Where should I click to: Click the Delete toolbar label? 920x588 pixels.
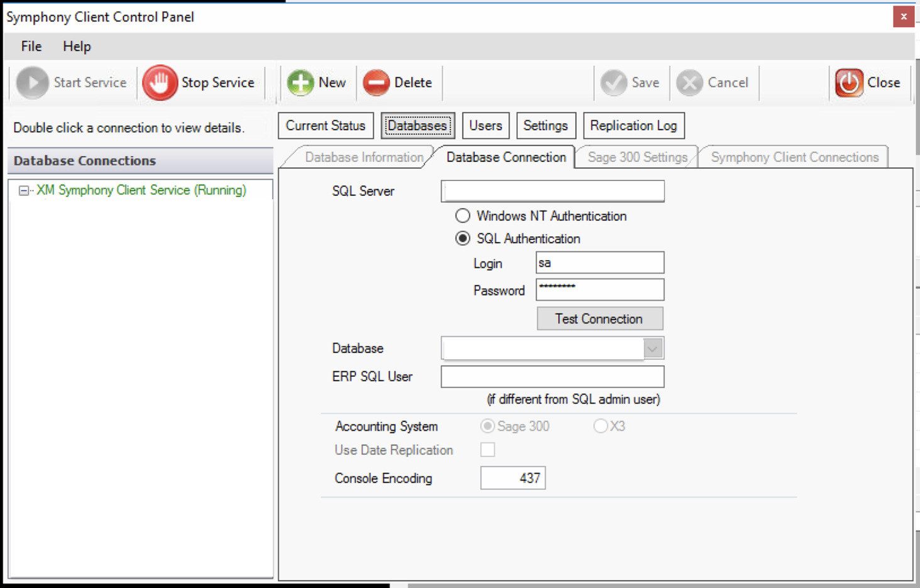413,82
